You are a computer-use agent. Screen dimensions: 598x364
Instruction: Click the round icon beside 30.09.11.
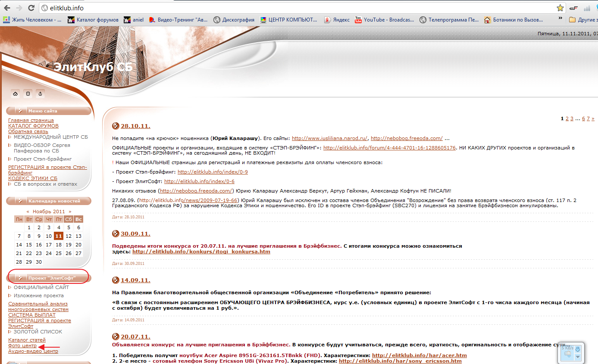115,233
